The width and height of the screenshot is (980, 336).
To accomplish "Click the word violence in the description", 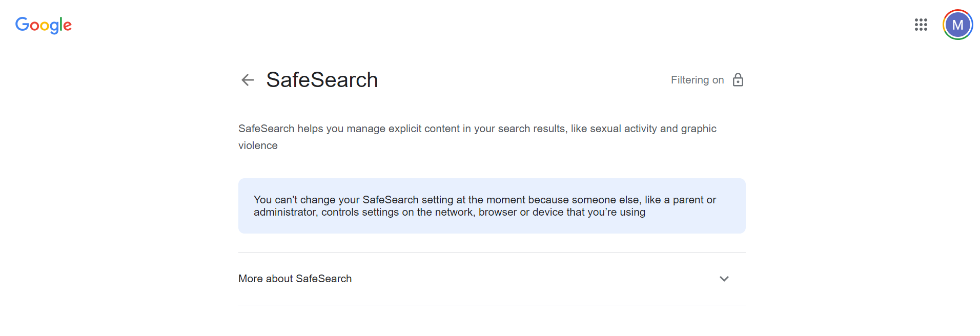I will pyautogui.click(x=258, y=145).
